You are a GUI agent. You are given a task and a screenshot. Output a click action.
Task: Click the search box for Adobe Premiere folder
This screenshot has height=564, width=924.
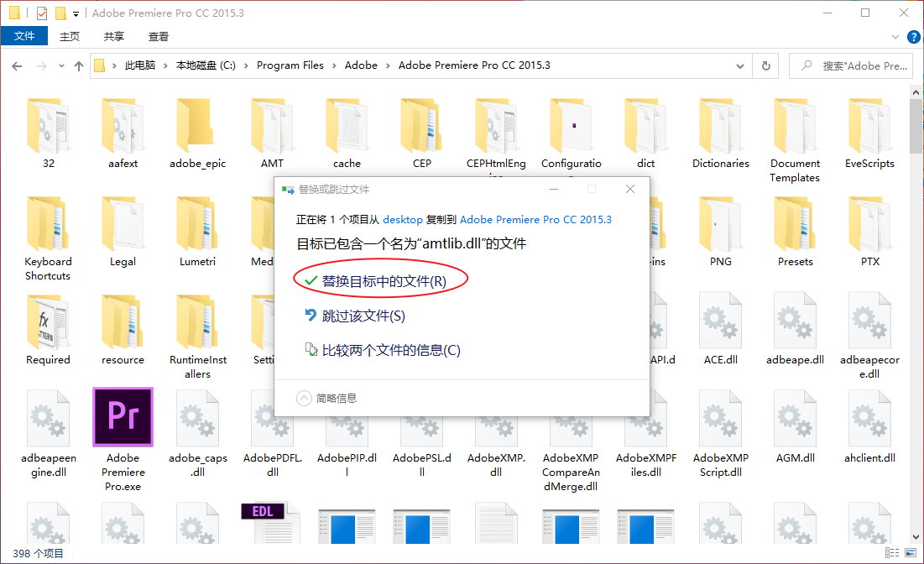click(x=851, y=65)
